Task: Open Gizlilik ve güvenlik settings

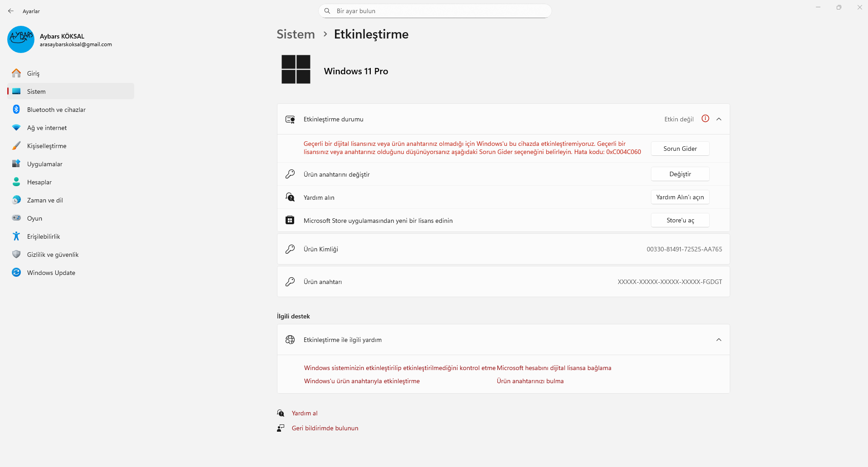Action: click(71, 255)
